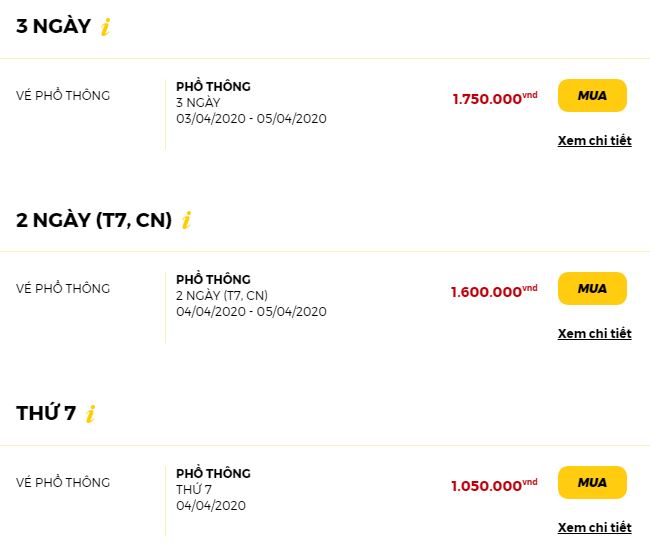This screenshot has height=557, width=650.
Task: Click date range 04/04/2020 - 05/04/2020
Action: click(251, 312)
